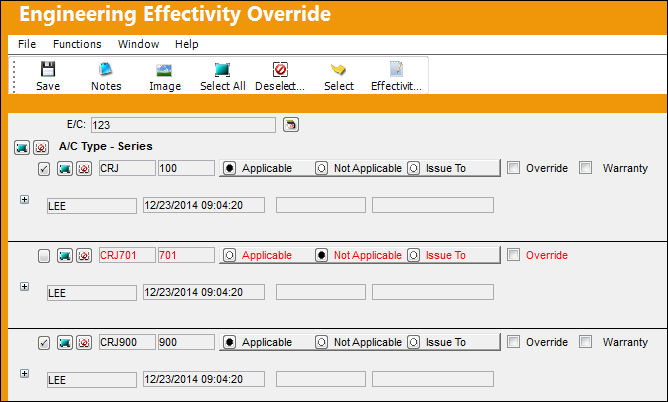Click the E/C input field containing 123
This screenshot has width=668, height=402.
[x=183, y=125]
